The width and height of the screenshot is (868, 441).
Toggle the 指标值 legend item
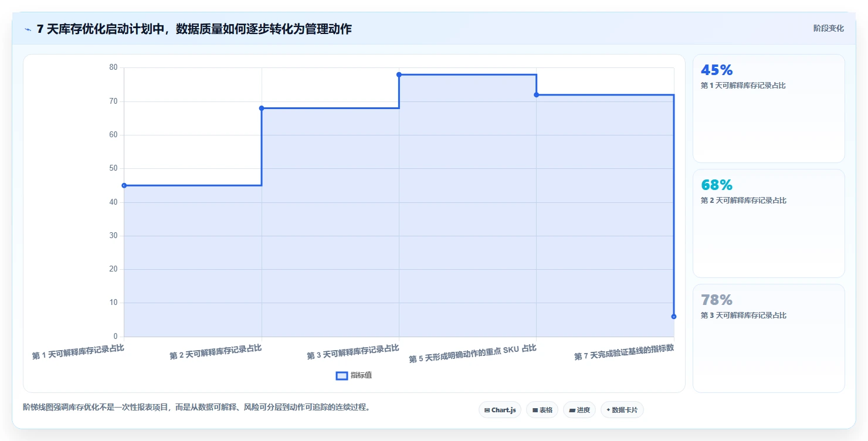point(354,375)
